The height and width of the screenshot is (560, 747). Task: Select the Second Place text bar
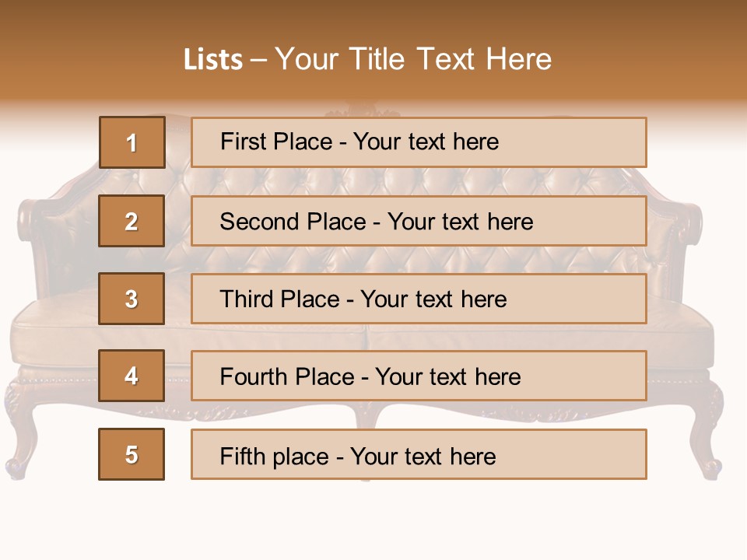[x=419, y=221]
